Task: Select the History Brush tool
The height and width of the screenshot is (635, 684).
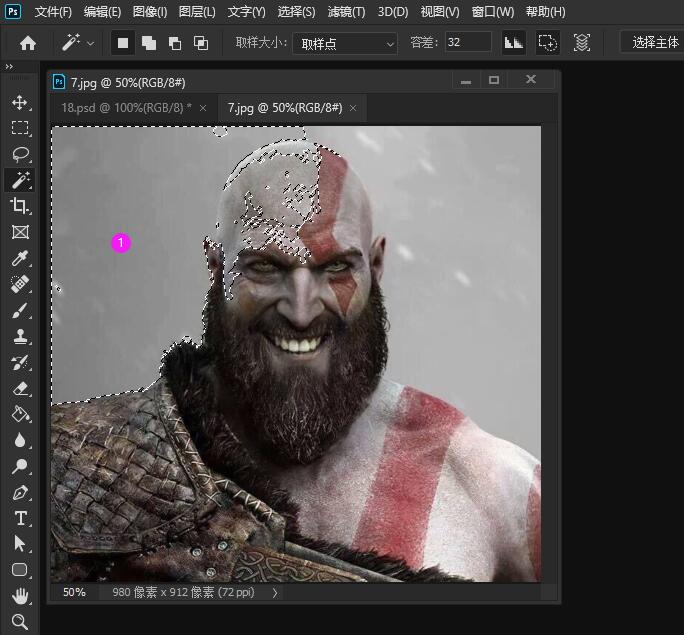Action: (20, 362)
